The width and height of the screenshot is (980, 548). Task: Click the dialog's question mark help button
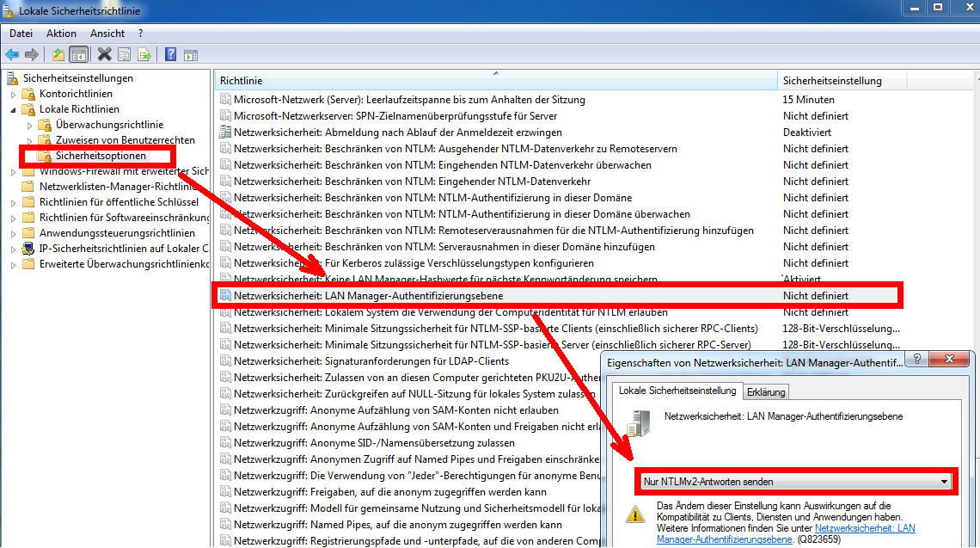(916, 360)
